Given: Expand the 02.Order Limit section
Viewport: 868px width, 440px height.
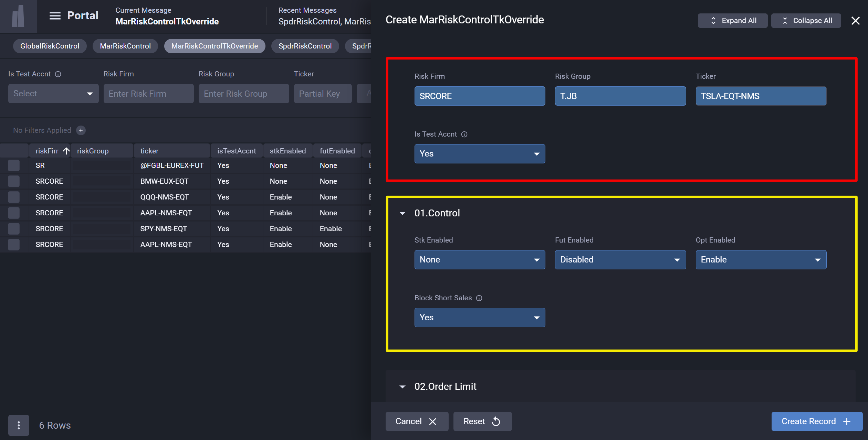Looking at the screenshot, I should (402, 387).
